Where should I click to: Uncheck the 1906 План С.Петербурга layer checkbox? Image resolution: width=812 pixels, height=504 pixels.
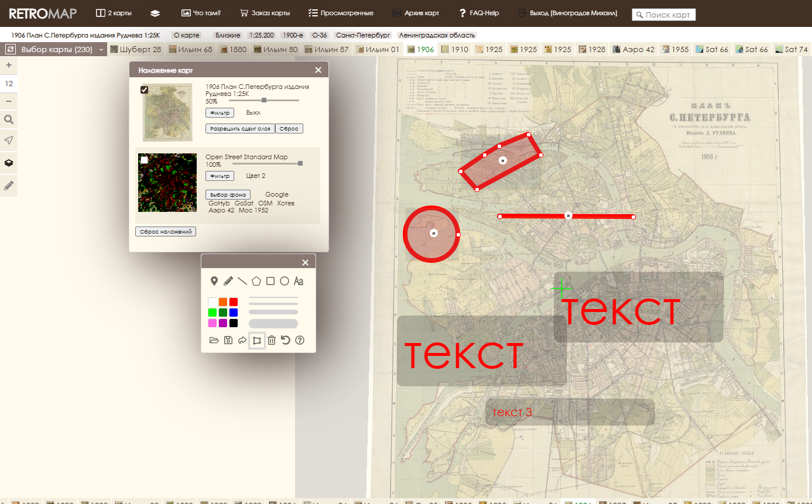[x=144, y=90]
